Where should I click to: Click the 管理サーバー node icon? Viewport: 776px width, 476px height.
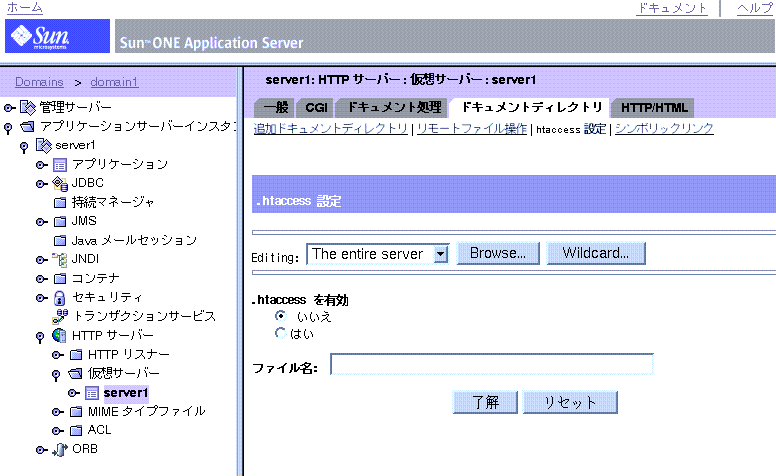point(28,107)
